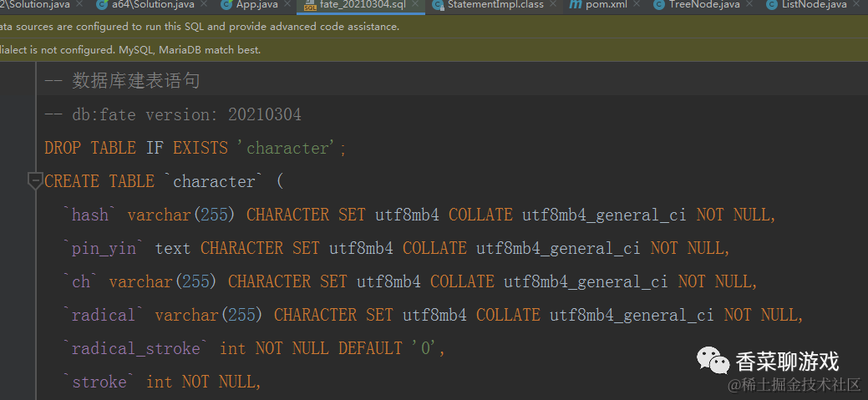Close the StatementImpl.class tab

coord(552,4)
